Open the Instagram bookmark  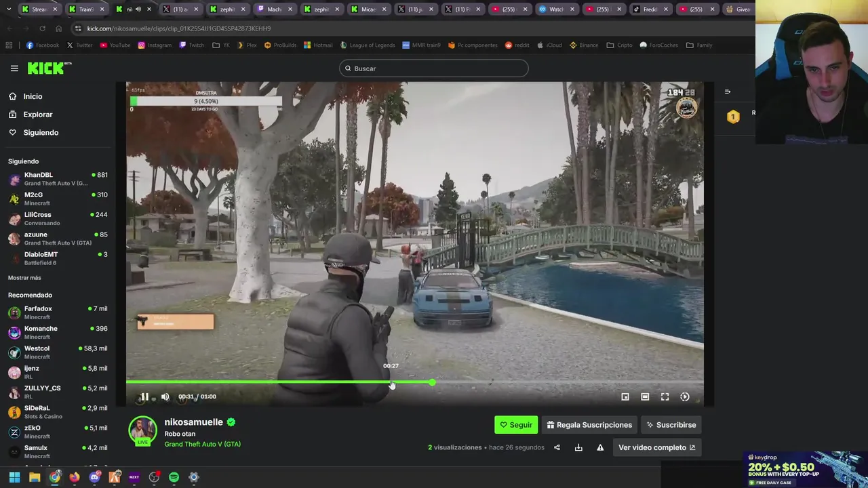155,45
